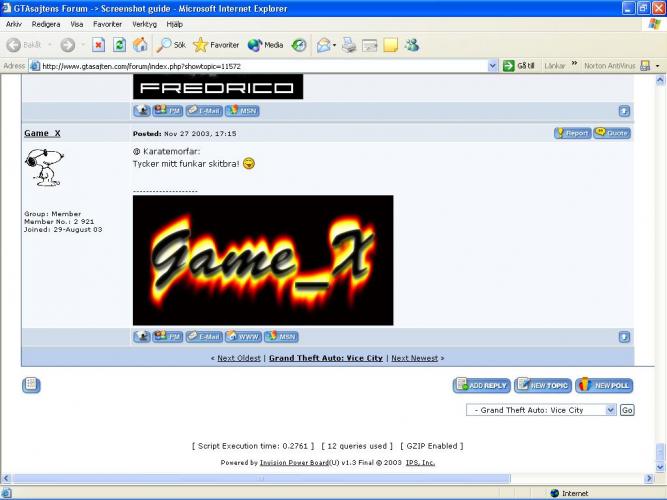667x500 pixels.
Task: Open browsing History from toolbar
Action: coord(299,45)
